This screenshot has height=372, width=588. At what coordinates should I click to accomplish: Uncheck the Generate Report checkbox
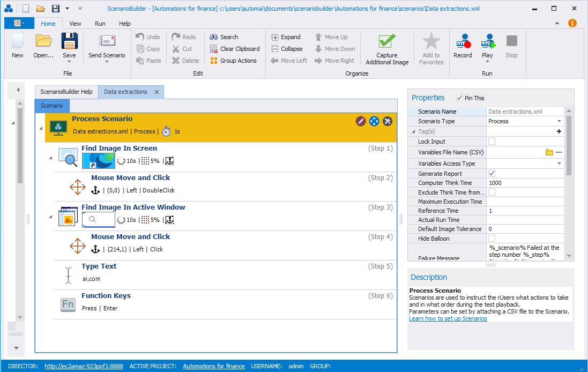pos(492,173)
